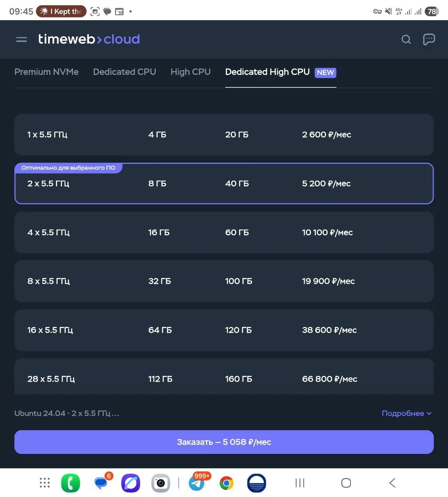This screenshot has height=497, width=448.
Task: Open the hamburger menu
Action: click(21, 40)
